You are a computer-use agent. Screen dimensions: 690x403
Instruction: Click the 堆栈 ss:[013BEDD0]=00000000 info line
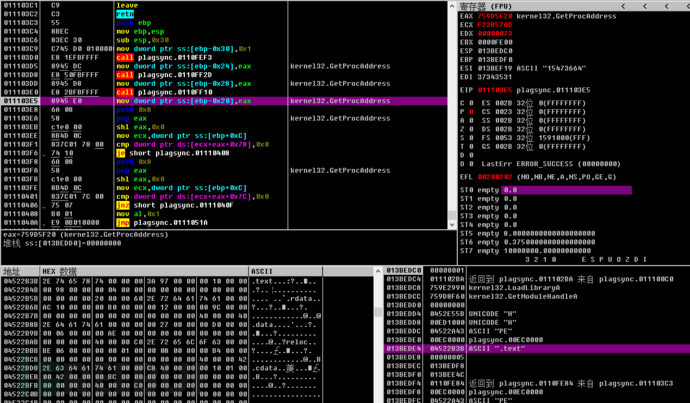[x=62, y=243]
